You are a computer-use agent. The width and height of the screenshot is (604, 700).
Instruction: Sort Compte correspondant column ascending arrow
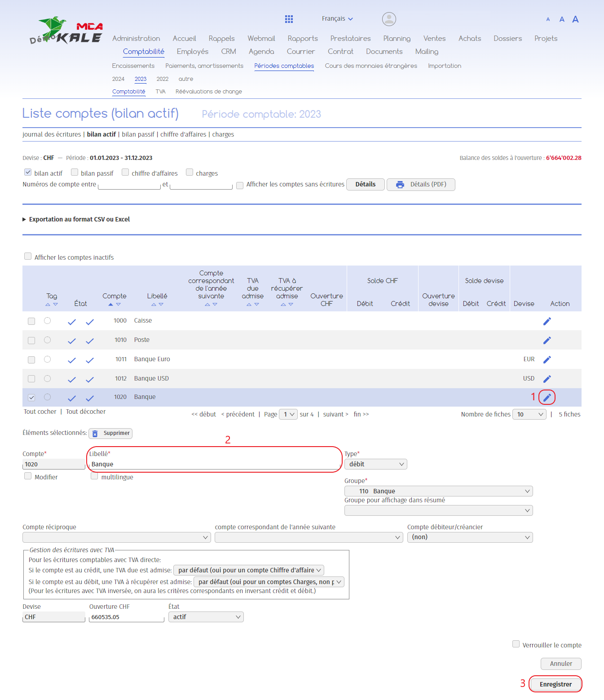click(207, 305)
